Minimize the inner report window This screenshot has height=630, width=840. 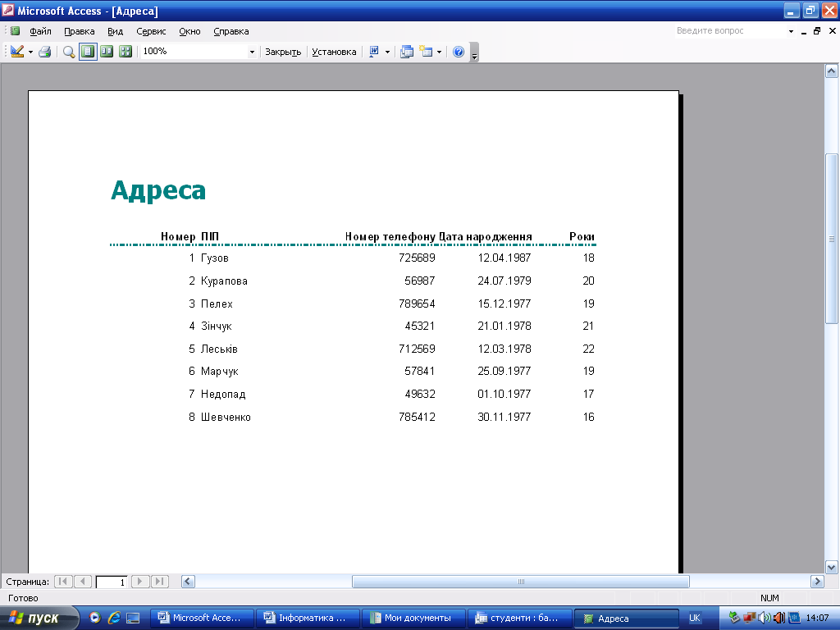[804, 32]
